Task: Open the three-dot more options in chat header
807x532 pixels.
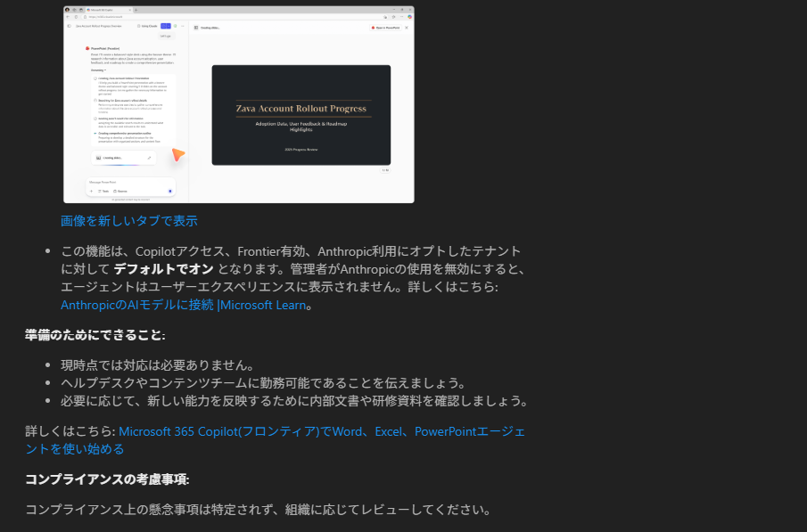Action: point(182,28)
